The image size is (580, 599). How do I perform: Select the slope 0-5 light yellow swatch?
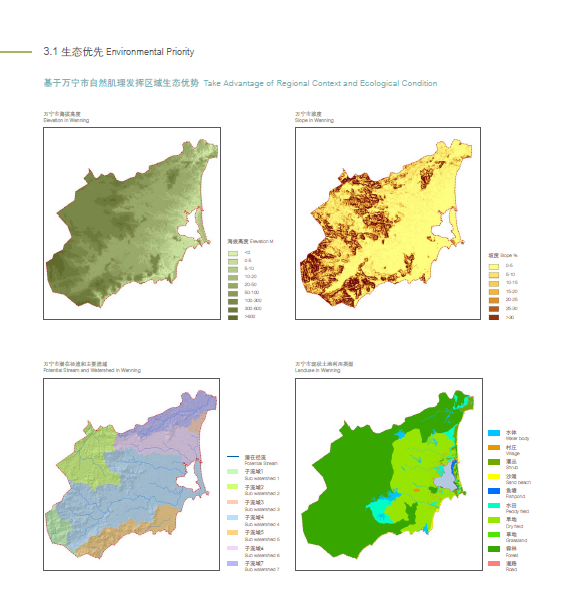pyautogui.click(x=494, y=267)
